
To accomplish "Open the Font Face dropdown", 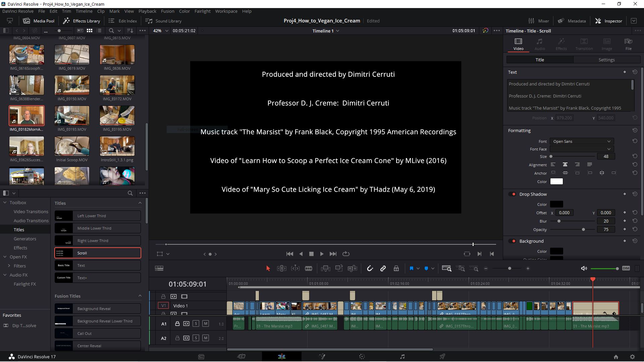I will click(x=582, y=149).
